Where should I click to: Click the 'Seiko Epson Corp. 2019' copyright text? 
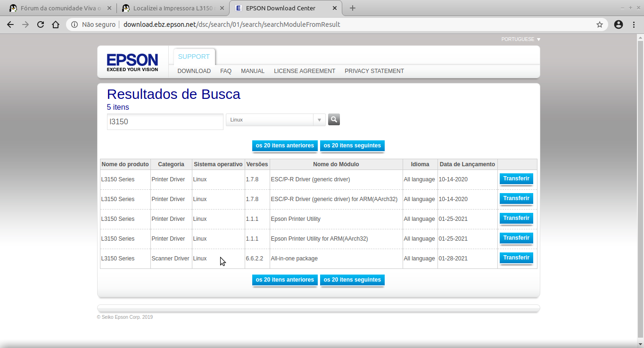pos(125,317)
